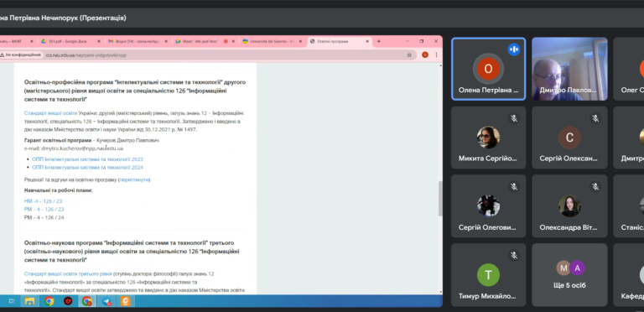Click the speaking indicator on Олена Петрівна's tile
The image size is (644, 312).
point(513,49)
